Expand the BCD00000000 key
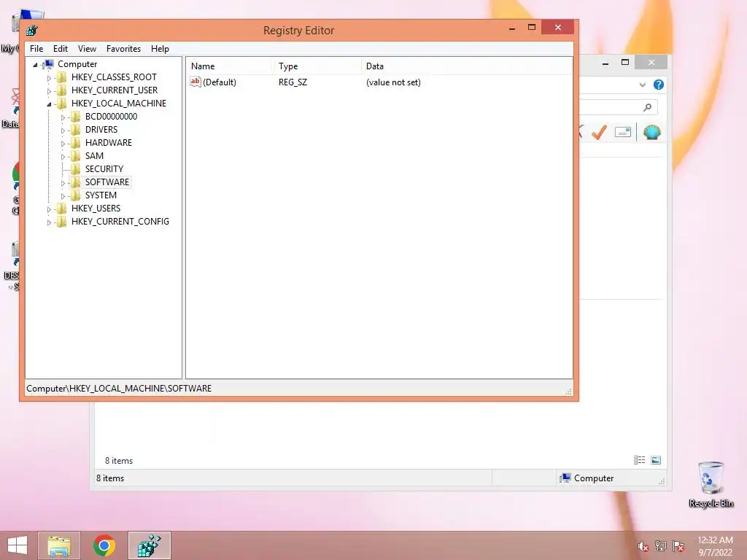The image size is (747, 560). pos(63,117)
